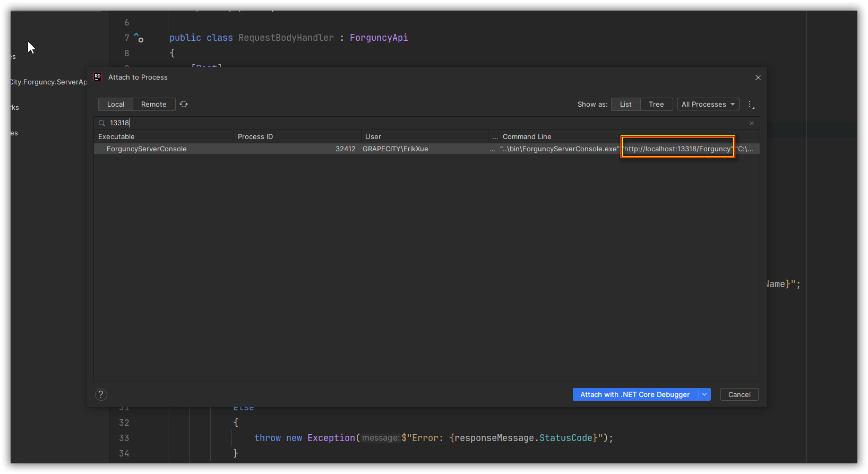Click the magnifier search icon
Screen dimensions: 868x474
click(102, 123)
